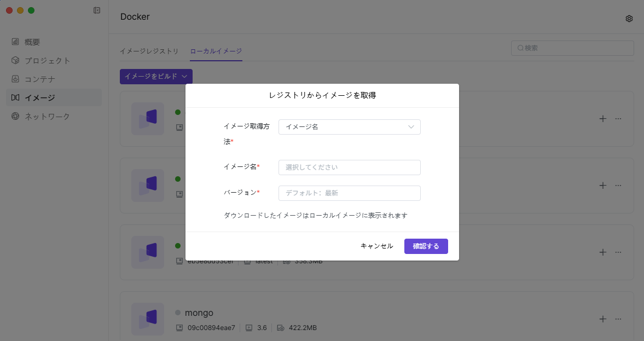Click the バージョン input field
Screen dimensions: 644x341
[x=349, y=193]
